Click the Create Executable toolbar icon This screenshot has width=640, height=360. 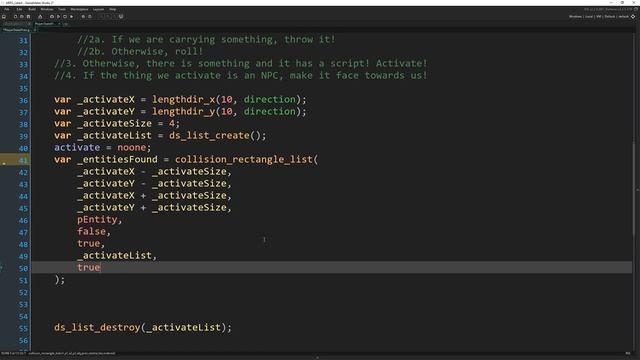click(40, 17)
